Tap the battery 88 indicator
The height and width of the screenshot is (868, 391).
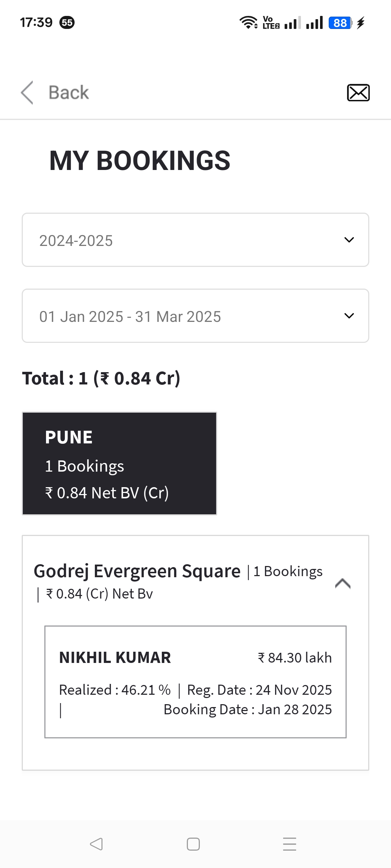340,23
